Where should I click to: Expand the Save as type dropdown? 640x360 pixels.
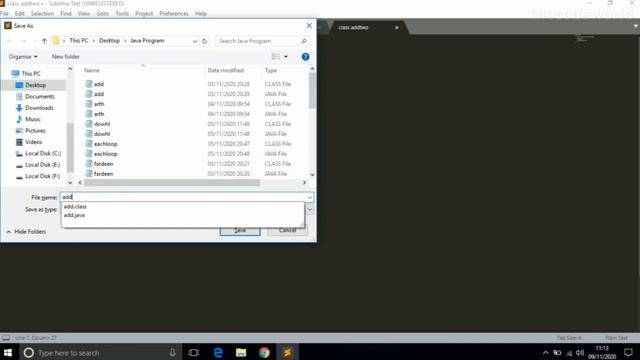click(x=310, y=209)
